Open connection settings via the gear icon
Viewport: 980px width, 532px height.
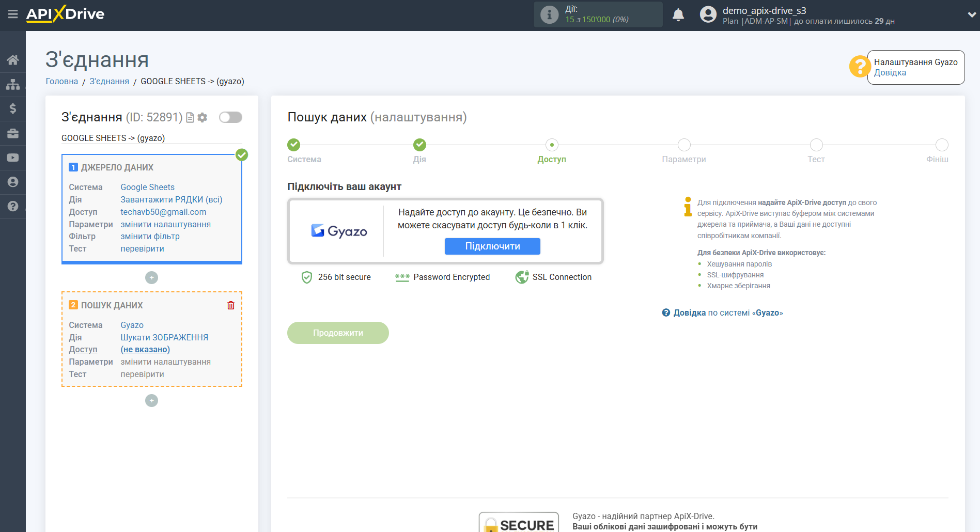(x=202, y=117)
